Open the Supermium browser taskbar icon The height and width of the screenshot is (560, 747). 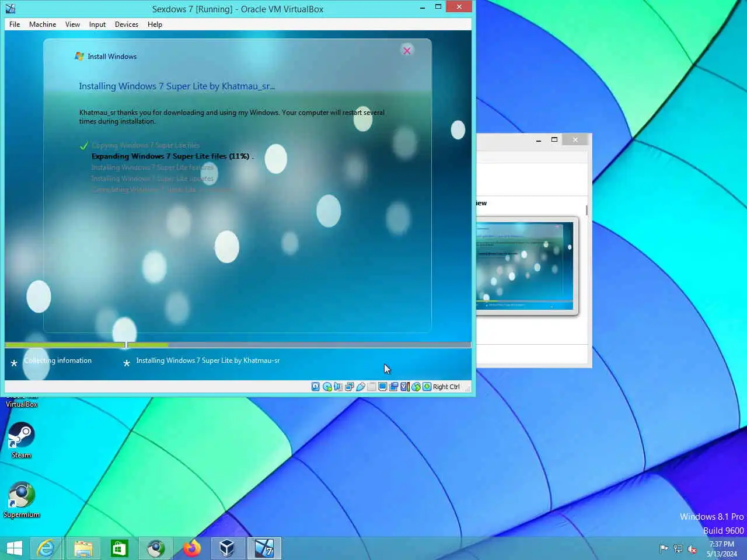point(155,548)
